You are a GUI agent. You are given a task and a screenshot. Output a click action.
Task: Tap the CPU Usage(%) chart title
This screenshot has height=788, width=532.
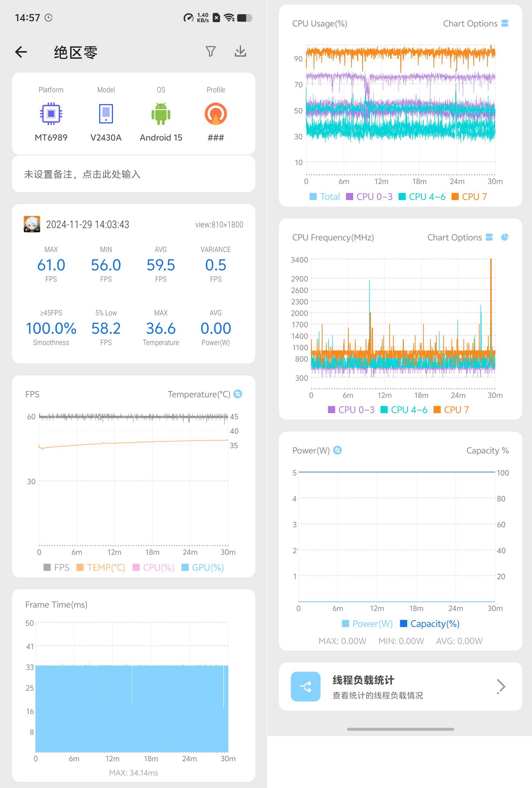pyautogui.click(x=320, y=23)
